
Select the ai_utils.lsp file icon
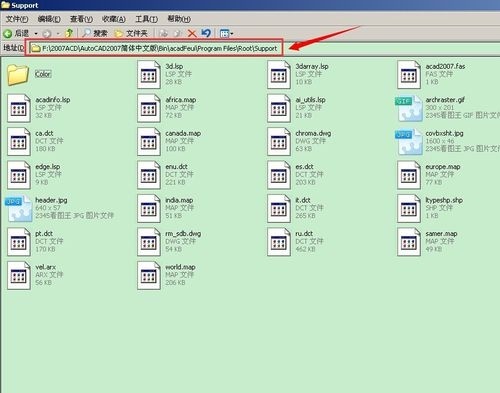click(279, 108)
